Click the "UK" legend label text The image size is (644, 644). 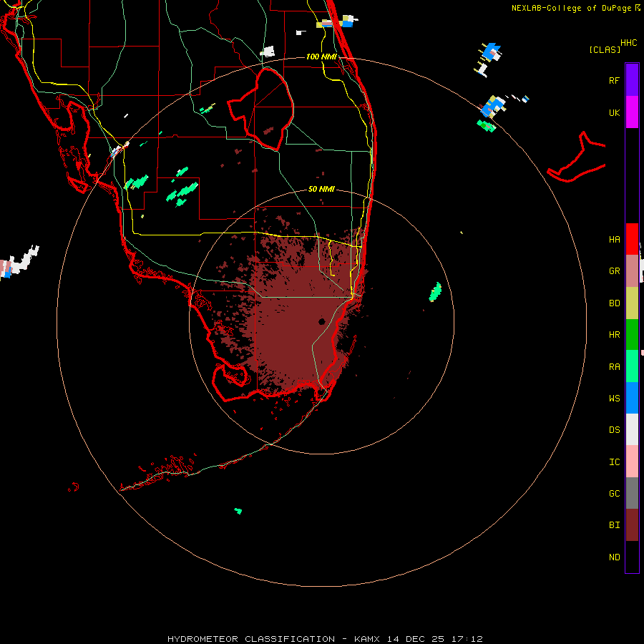click(x=614, y=112)
